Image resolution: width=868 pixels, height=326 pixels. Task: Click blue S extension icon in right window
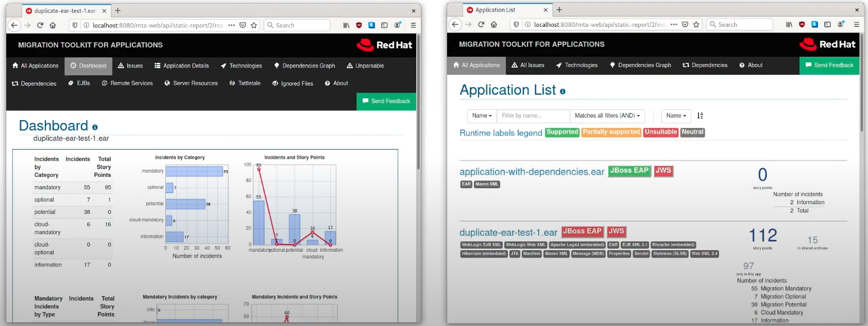tap(814, 24)
